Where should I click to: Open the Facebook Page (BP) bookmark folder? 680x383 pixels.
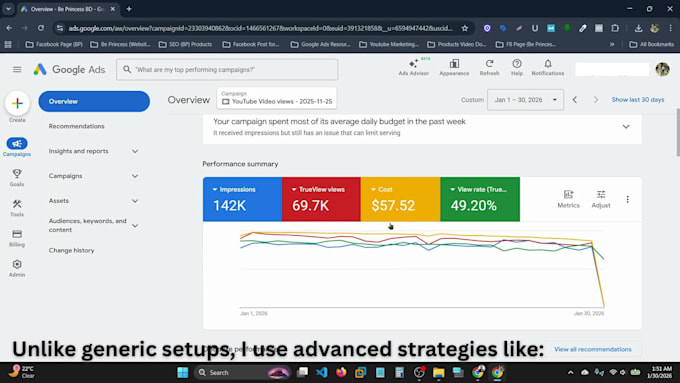click(54, 44)
